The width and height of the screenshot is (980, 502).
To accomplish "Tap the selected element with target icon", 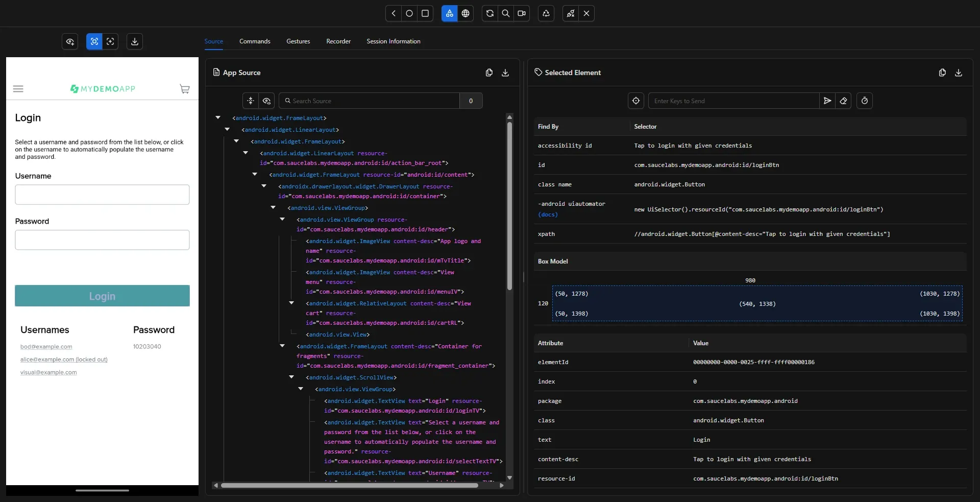I will pos(636,101).
